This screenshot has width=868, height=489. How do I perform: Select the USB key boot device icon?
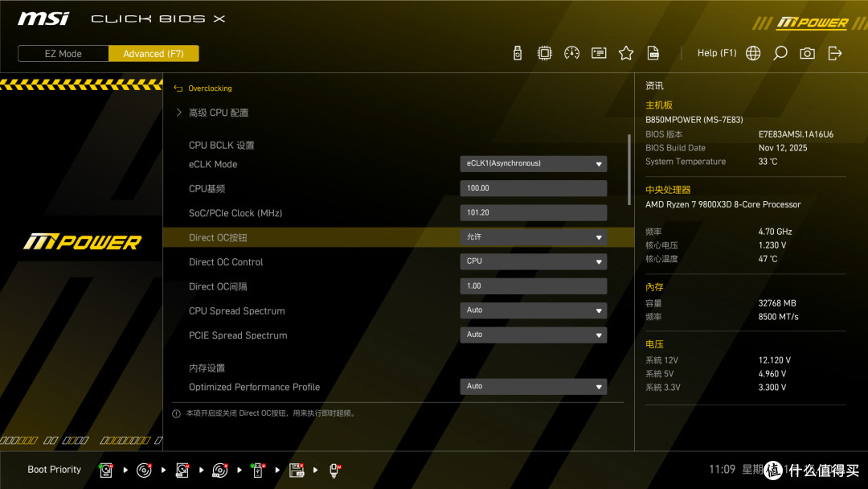[x=258, y=471]
